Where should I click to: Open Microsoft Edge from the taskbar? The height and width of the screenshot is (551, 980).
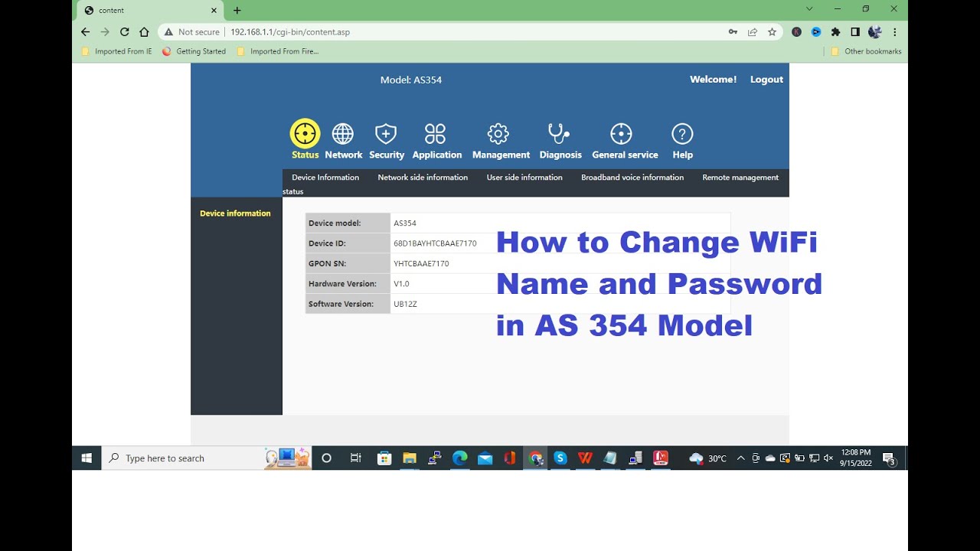(459, 458)
